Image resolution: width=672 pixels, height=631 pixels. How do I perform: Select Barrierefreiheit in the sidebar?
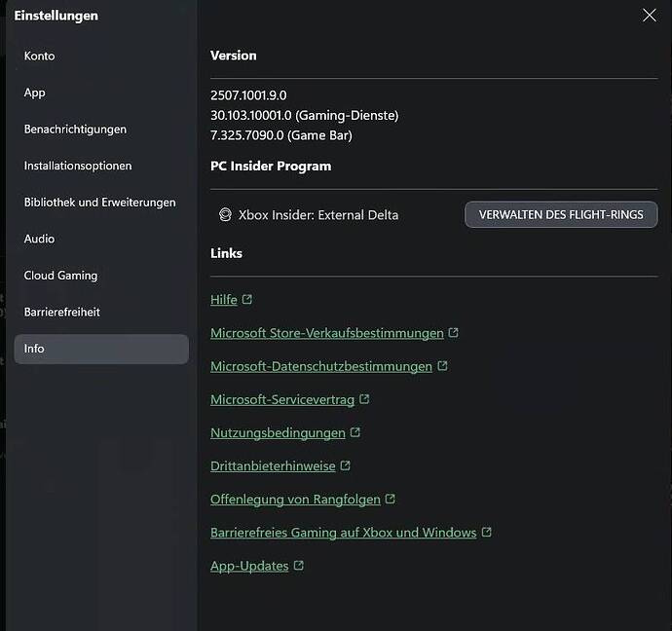click(101, 312)
